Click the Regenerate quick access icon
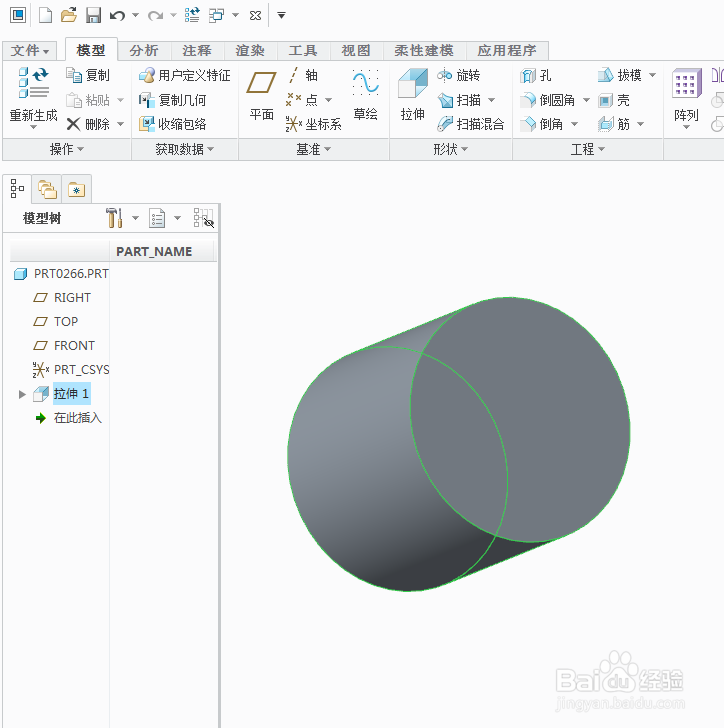The image size is (724, 728). tap(192, 15)
